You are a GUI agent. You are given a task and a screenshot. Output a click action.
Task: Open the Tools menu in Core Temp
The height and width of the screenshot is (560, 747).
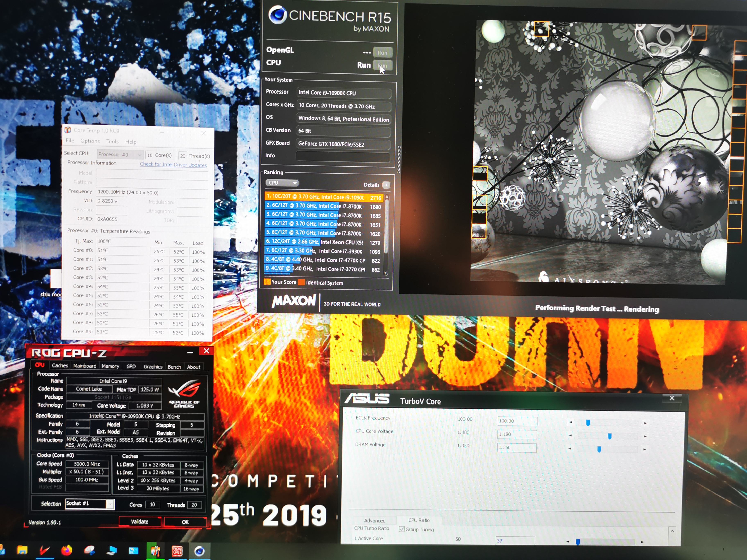pos(112,141)
